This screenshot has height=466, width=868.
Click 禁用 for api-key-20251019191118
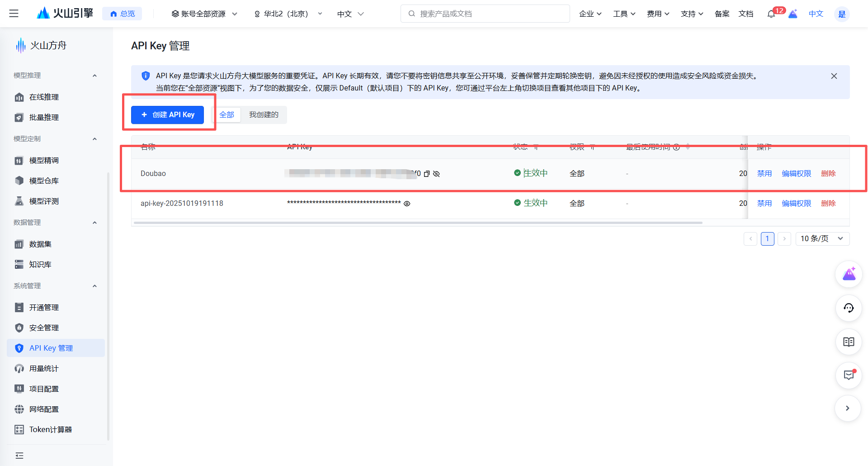(x=764, y=204)
